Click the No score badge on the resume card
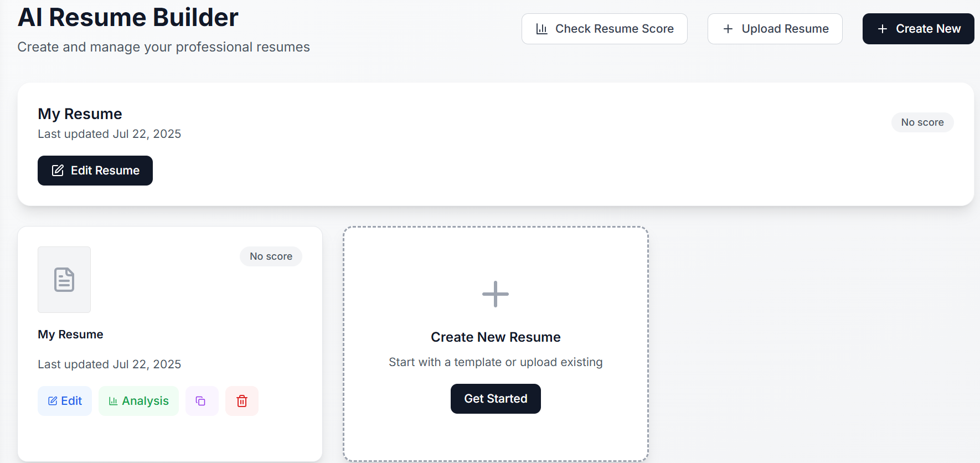The width and height of the screenshot is (980, 463). pos(271,256)
